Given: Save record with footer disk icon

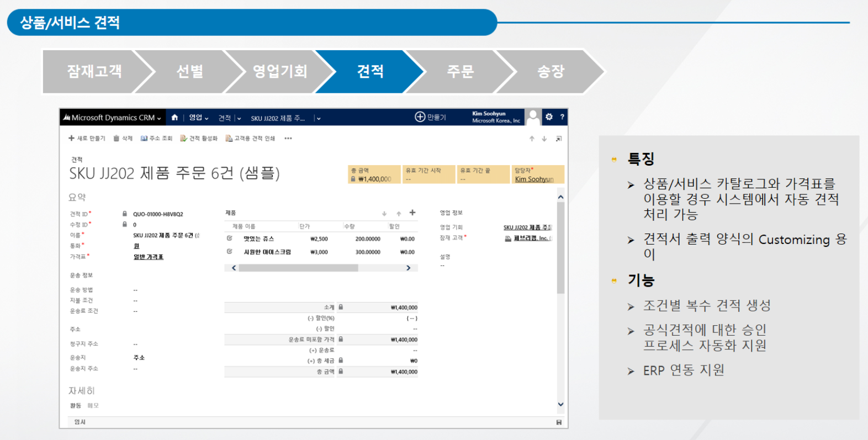Looking at the screenshot, I should pyautogui.click(x=559, y=422).
